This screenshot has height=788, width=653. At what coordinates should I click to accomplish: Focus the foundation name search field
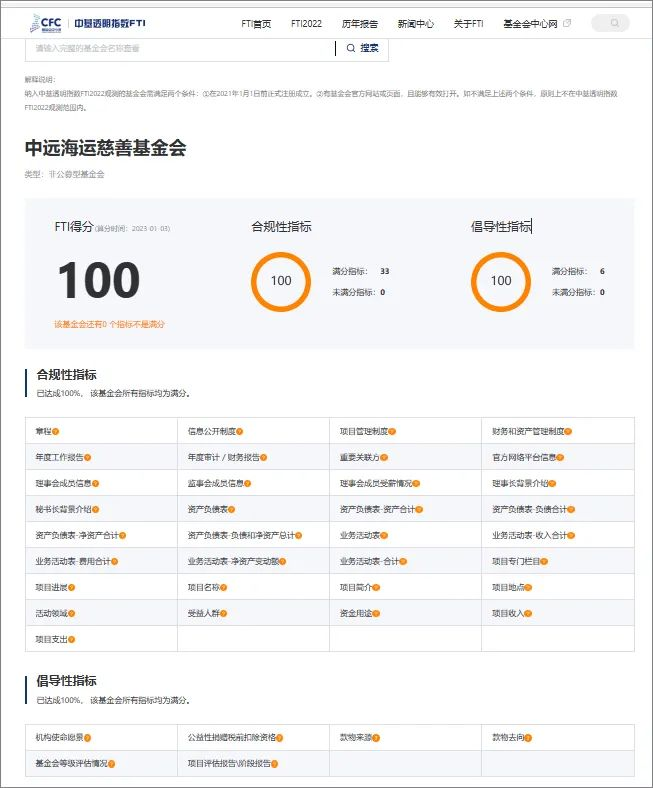click(180, 49)
